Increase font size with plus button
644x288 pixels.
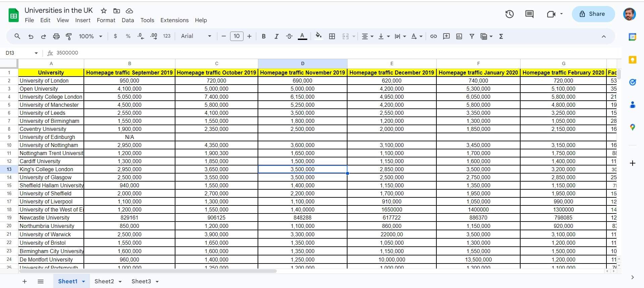[x=249, y=36]
